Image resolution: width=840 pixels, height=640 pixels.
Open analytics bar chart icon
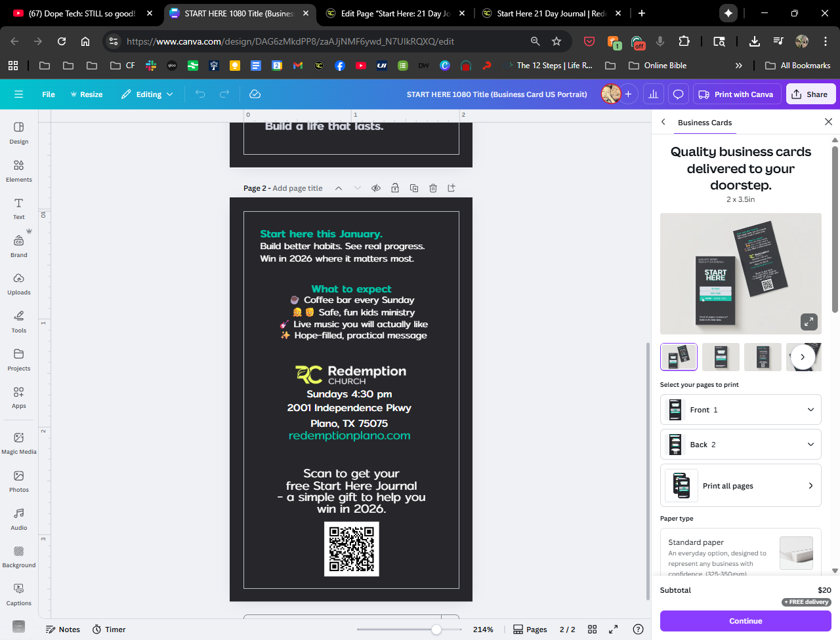(653, 94)
